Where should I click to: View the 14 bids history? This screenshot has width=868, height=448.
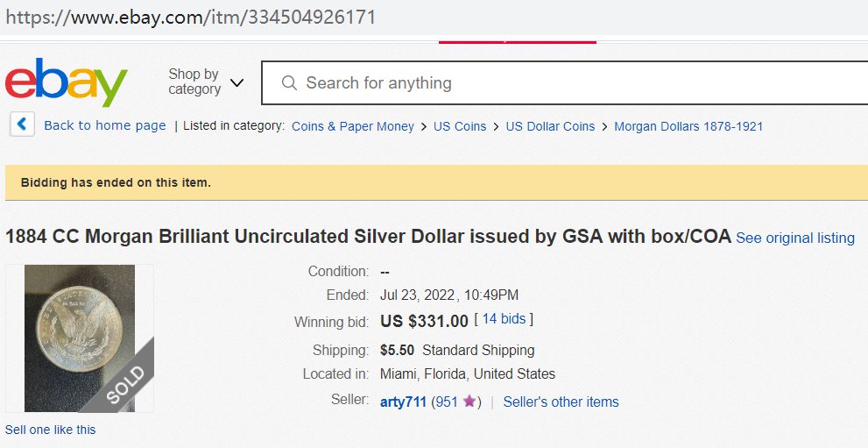point(504,319)
